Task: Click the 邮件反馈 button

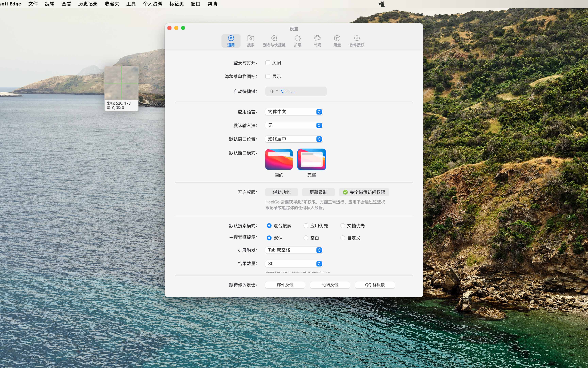Action: [x=285, y=285]
